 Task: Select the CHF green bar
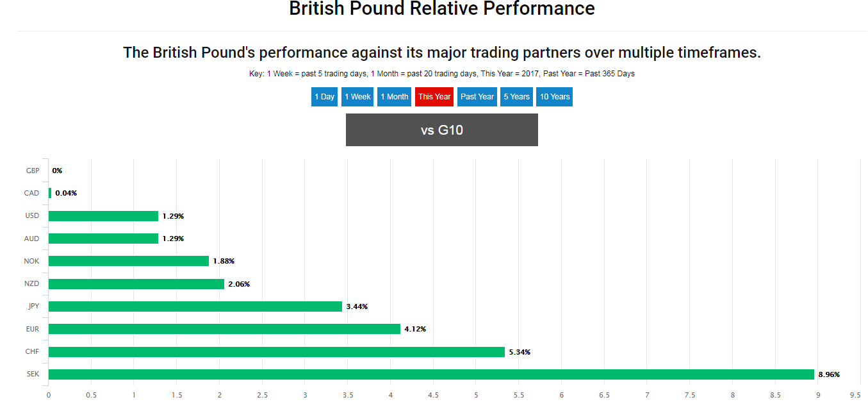(x=277, y=352)
